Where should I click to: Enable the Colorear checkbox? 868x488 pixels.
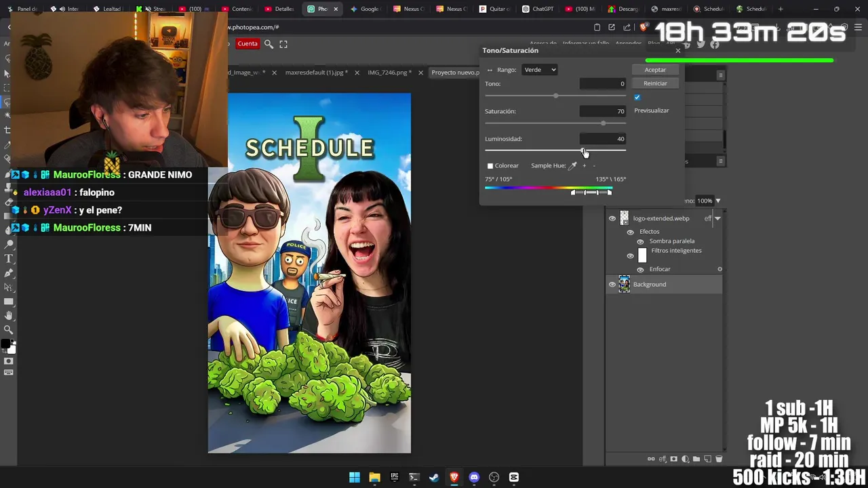(490, 166)
